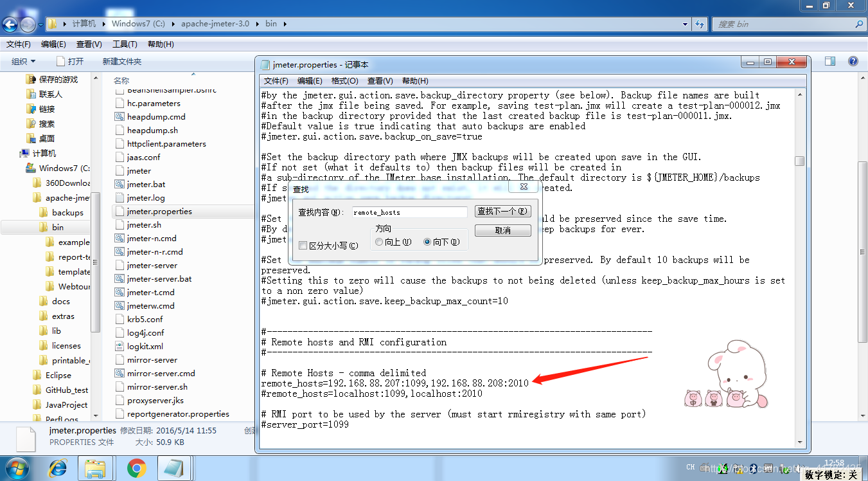Close the 查找 dialog
This screenshot has width=868, height=481.
point(522,187)
